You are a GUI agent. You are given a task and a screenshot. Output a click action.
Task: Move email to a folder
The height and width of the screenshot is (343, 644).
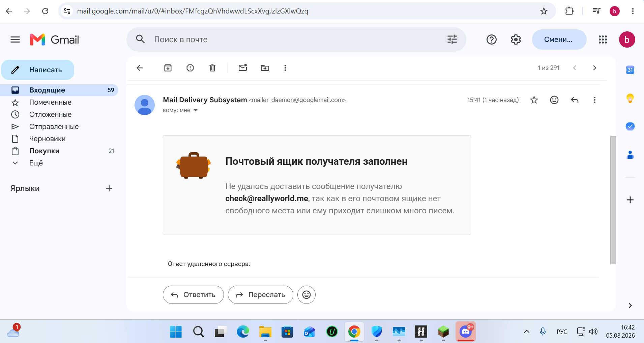[265, 68]
